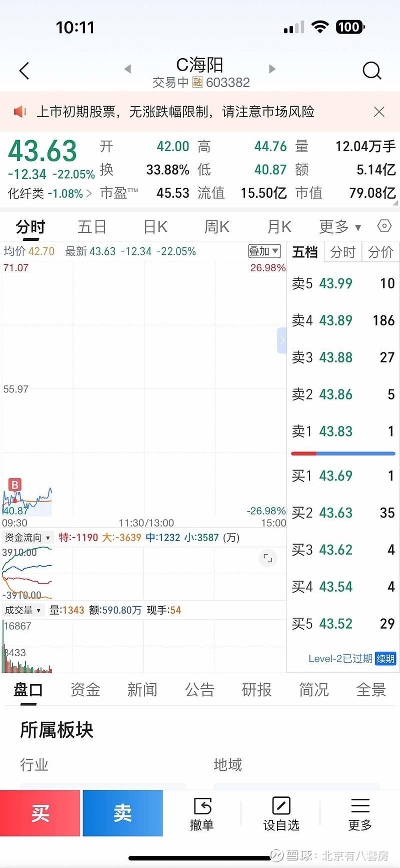This screenshot has height=868, width=400.
Task: Open the 简况 company profile tab
Action: coord(313,690)
